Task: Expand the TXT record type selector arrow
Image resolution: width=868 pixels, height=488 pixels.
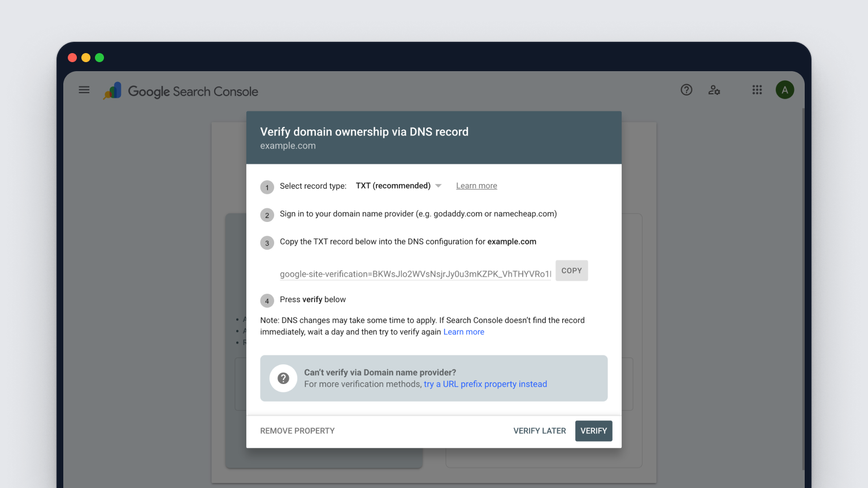Action: point(439,185)
